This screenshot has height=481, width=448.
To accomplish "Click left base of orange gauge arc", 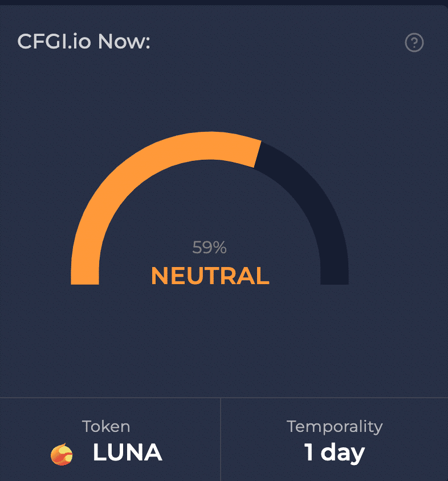I will (85, 278).
